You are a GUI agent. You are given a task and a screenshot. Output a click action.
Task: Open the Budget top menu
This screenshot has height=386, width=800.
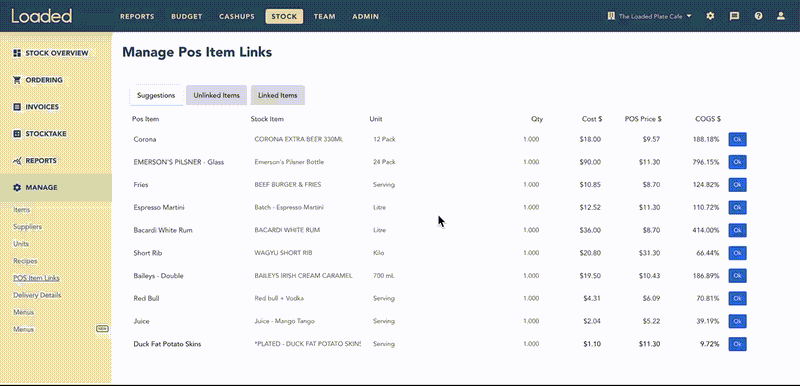(187, 16)
